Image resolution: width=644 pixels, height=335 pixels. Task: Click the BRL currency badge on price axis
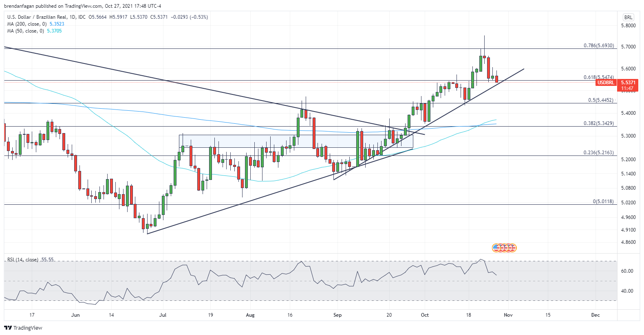pos(628,17)
